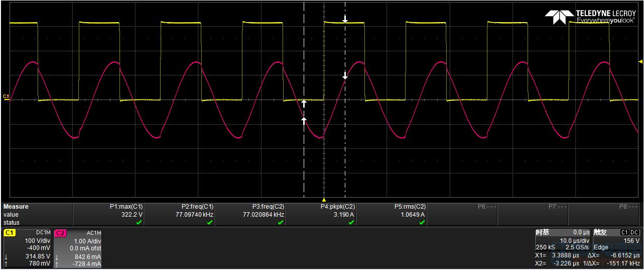Viewport: 644px width, 270px height.
Task: Select the P5:rms(C2) measurement column
Action: pyautogui.click(x=392, y=214)
